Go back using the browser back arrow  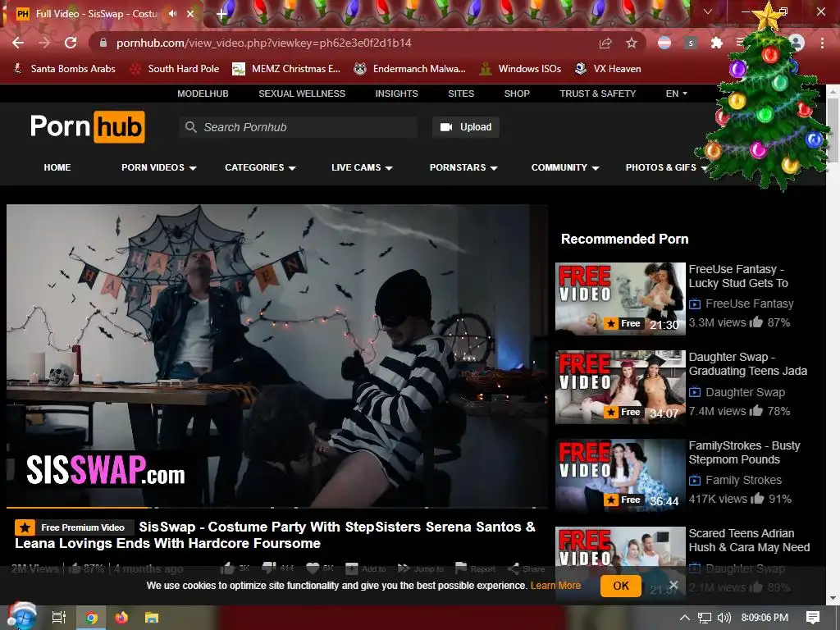click(x=18, y=43)
